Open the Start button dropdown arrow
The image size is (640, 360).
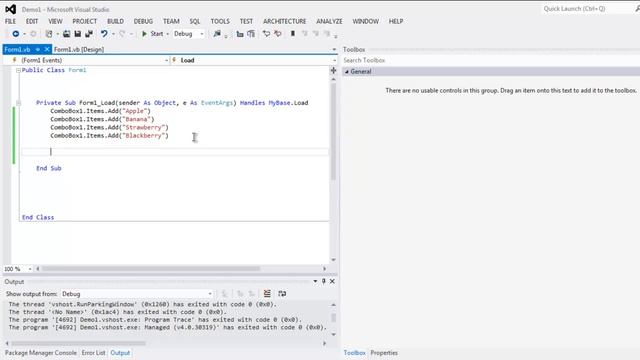click(x=167, y=34)
